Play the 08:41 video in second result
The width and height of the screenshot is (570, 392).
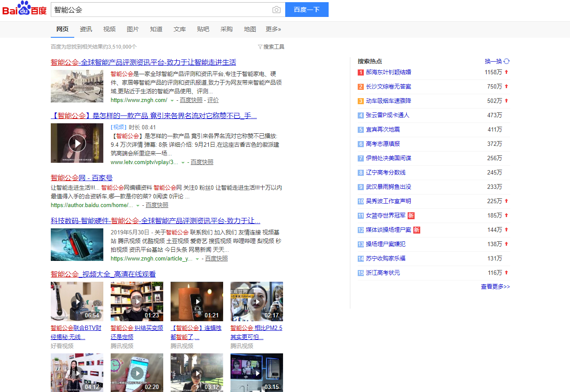tap(77, 143)
